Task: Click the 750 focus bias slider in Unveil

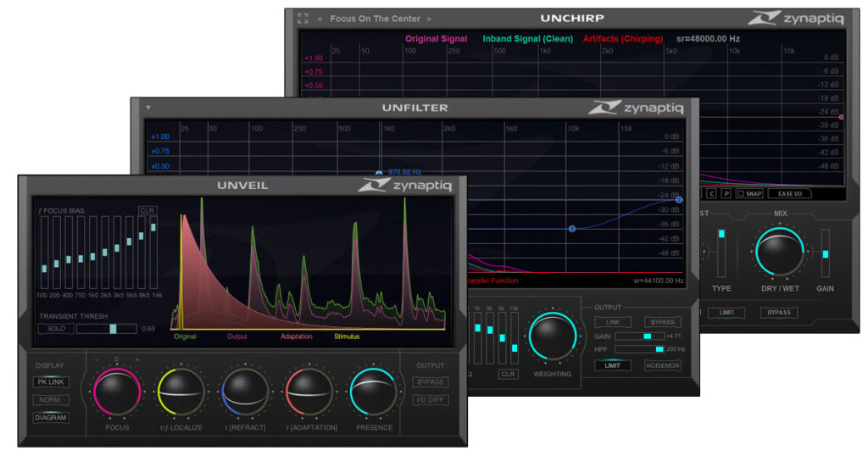Action: point(81,253)
